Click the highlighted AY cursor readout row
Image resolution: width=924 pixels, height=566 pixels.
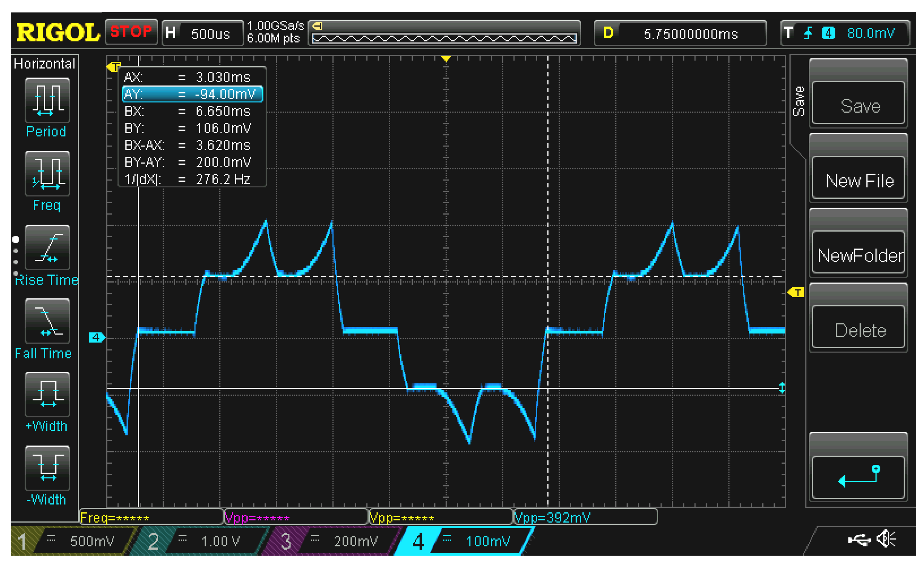192,94
